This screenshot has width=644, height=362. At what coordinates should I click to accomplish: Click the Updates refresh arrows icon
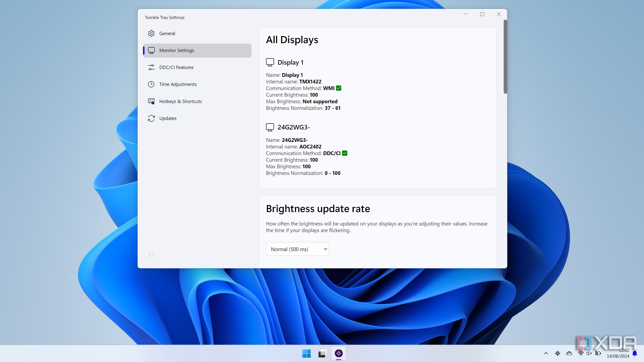[x=151, y=118]
